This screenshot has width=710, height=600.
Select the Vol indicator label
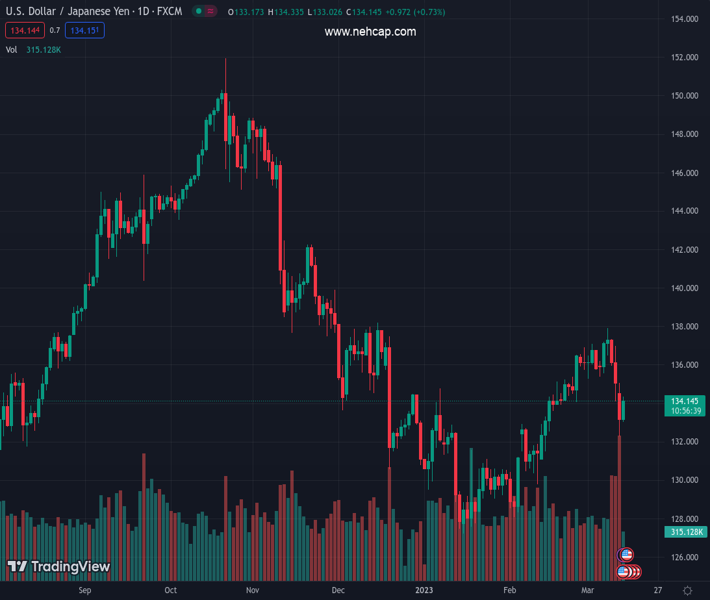pos(12,49)
